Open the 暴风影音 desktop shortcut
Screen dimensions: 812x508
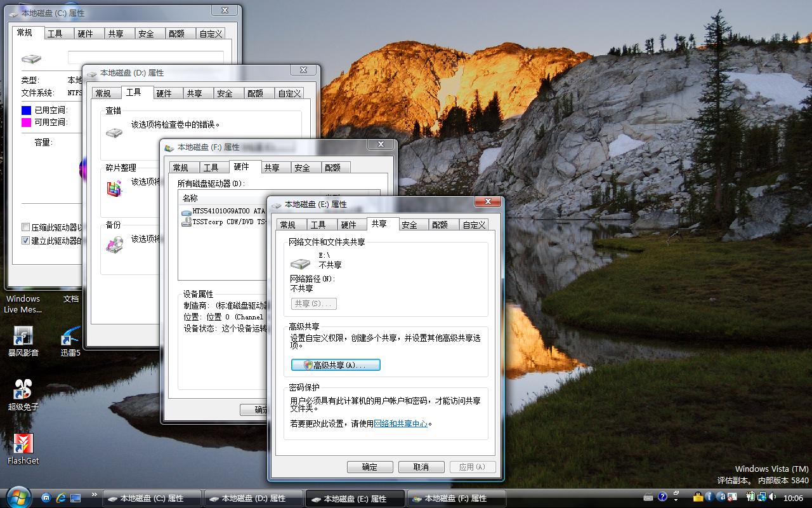click(23, 342)
